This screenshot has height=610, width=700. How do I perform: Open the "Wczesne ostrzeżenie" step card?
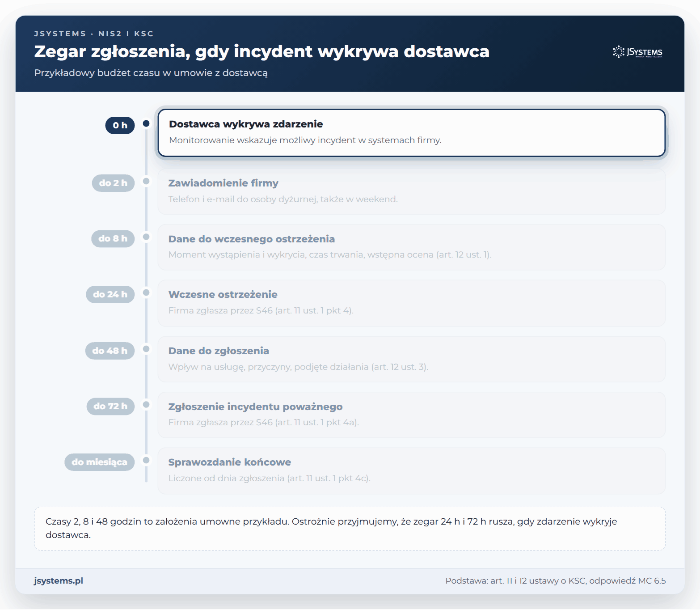412,303
